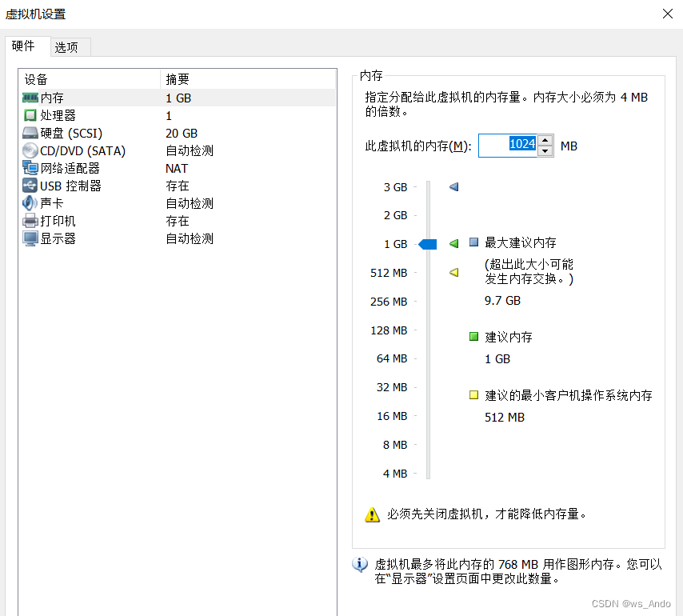
Task: Select the 网络适配器 network adapter icon
Action: point(30,168)
